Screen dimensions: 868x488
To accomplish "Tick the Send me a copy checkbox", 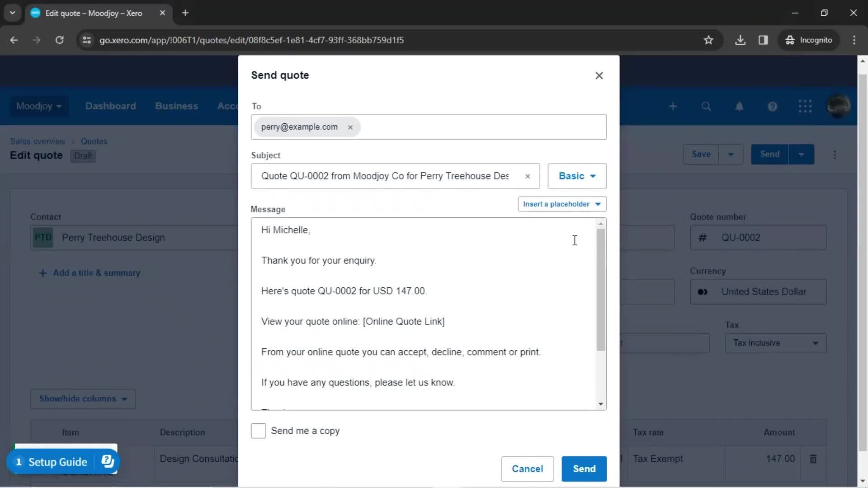I will point(259,431).
